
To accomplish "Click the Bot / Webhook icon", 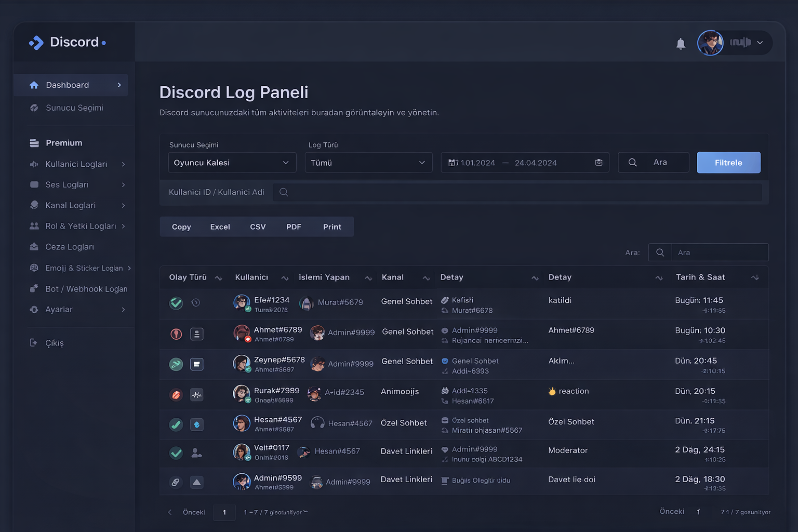I will [x=34, y=288].
